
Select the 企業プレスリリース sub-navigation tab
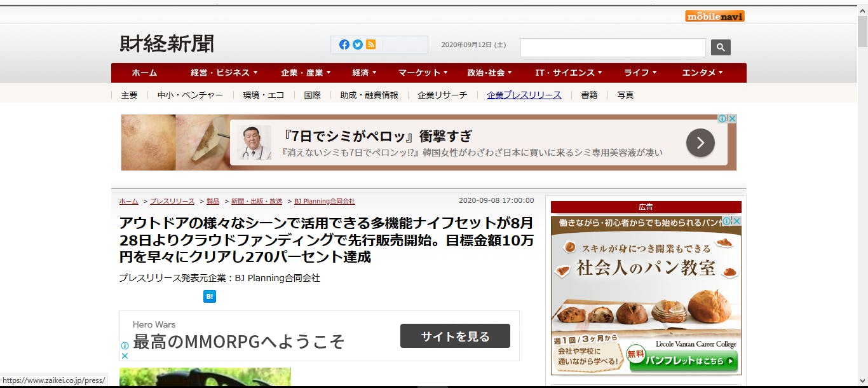click(524, 95)
